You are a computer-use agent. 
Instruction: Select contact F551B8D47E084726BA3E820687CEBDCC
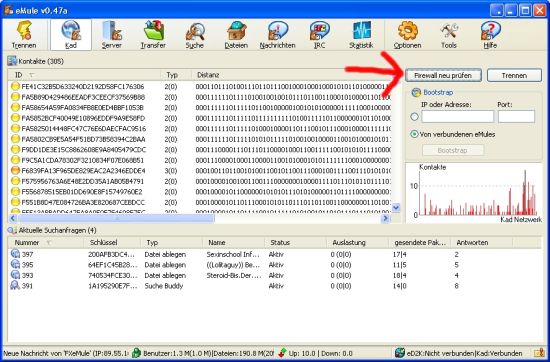[x=200, y=202]
